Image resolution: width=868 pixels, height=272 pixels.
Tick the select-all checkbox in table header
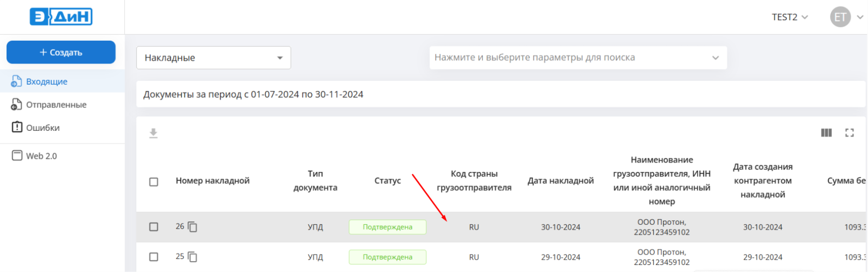pyautogui.click(x=154, y=181)
